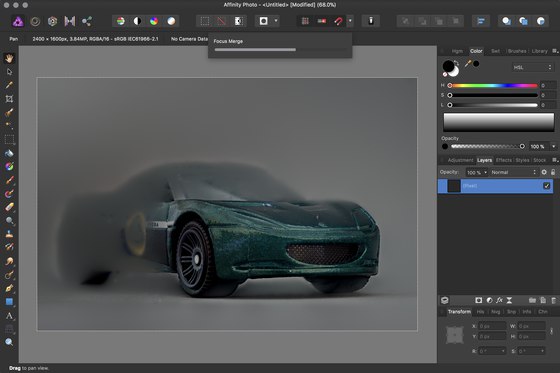Toggle snapping magnet icon
560x373 pixels.
(338, 21)
